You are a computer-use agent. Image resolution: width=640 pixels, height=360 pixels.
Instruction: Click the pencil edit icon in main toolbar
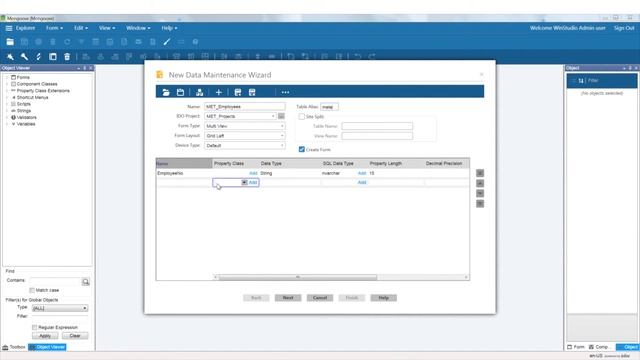point(167,42)
